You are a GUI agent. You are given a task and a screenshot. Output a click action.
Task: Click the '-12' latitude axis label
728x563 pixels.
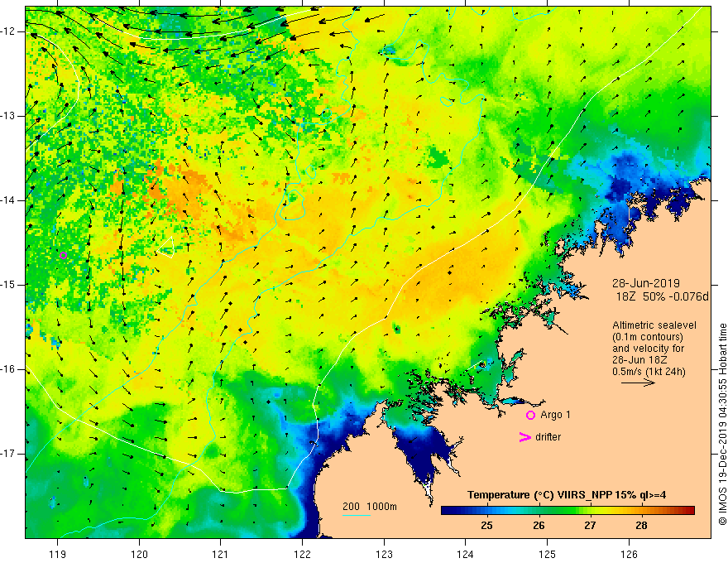(x=8, y=31)
